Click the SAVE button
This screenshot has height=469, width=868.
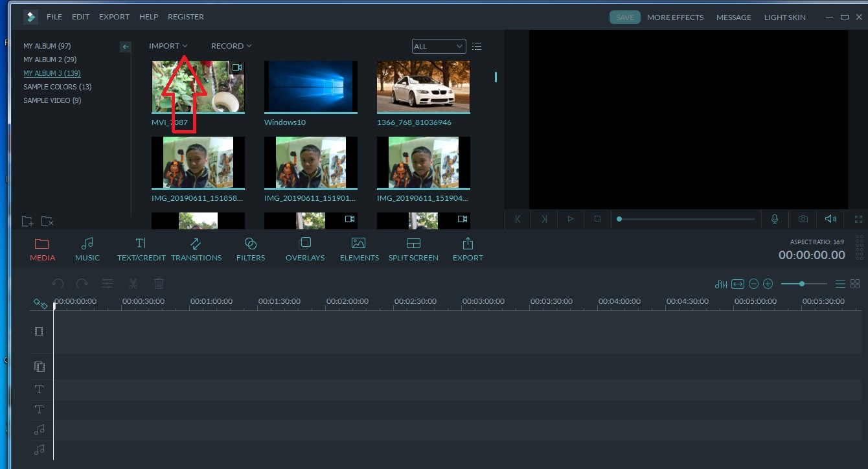pyautogui.click(x=624, y=17)
